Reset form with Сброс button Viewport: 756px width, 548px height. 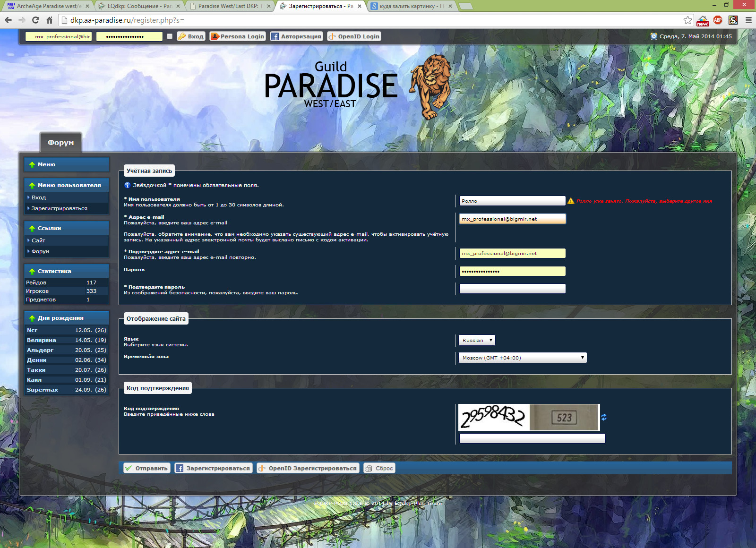click(379, 468)
